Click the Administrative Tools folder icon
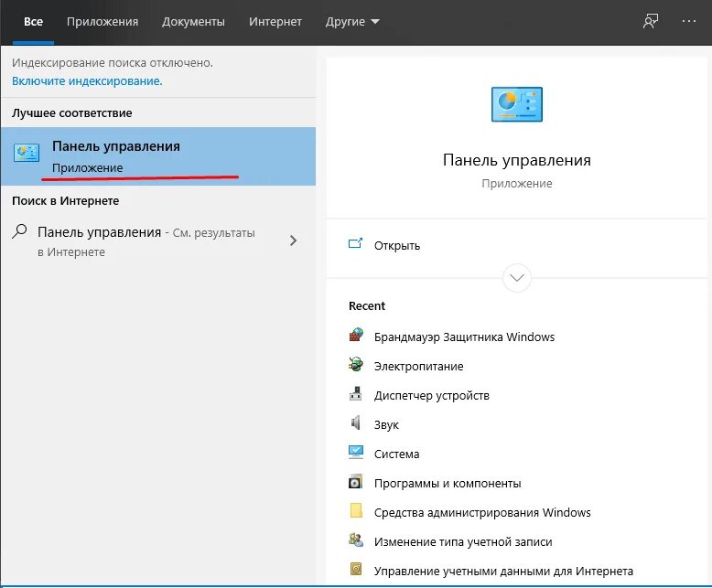 click(x=356, y=511)
